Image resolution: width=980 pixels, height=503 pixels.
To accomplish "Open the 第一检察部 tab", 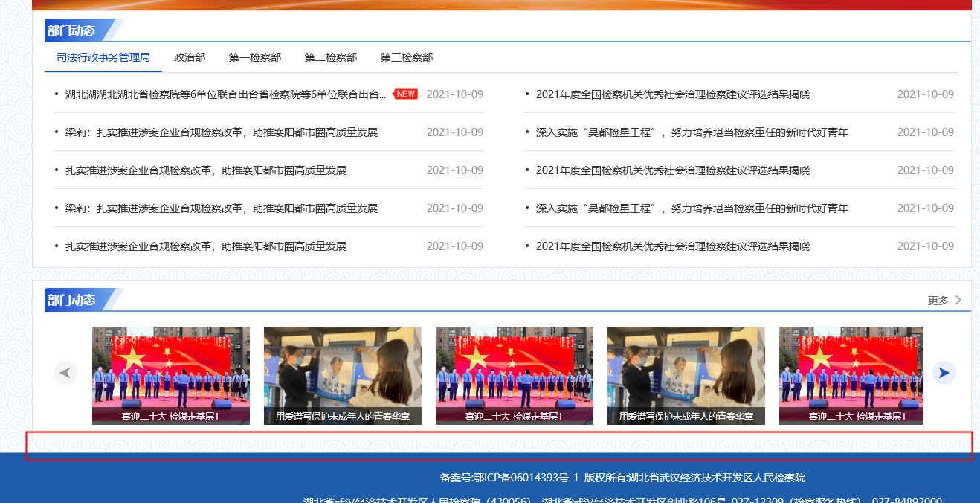I will (255, 57).
